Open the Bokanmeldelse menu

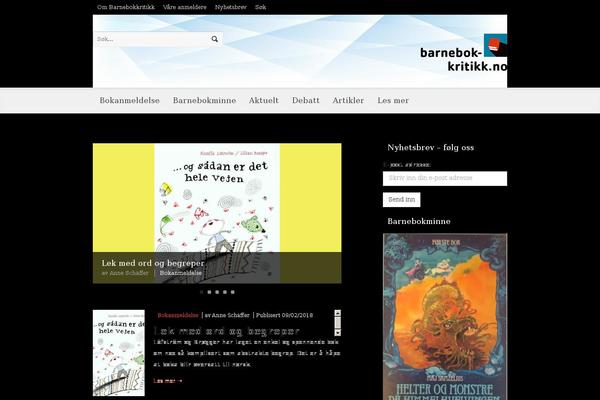(130, 100)
